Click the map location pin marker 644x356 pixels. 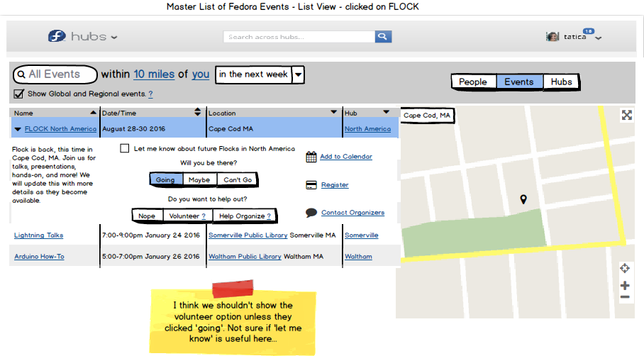pyautogui.click(x=523, y=199)
